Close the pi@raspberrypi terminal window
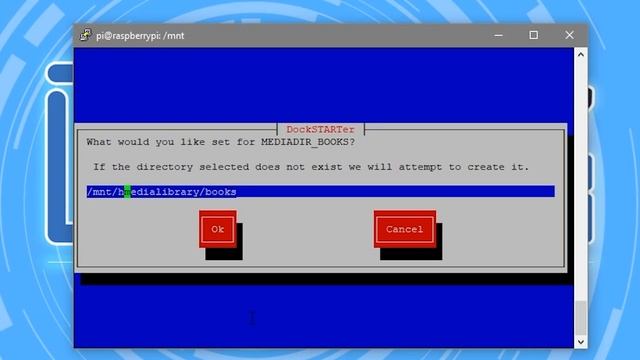This screenshot has height=360, width=640. coord(569,35)
